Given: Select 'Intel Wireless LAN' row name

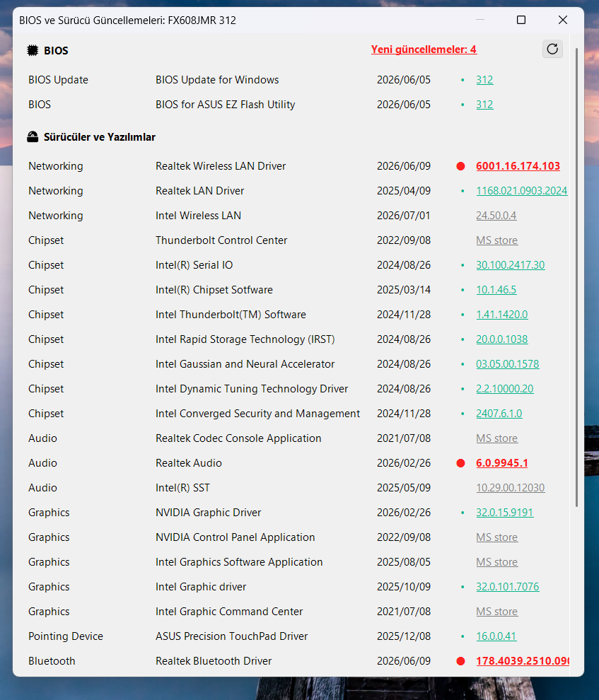Looking at the screenshot, I should (x=198, y=216).
